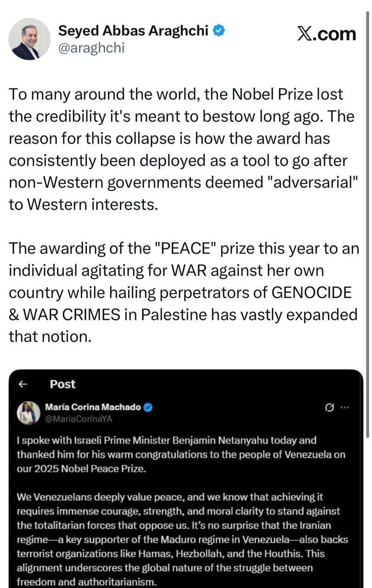Click the paragraph starting "The awarding of the"
This screenshot has width=372, height=588.
point(183,292)
